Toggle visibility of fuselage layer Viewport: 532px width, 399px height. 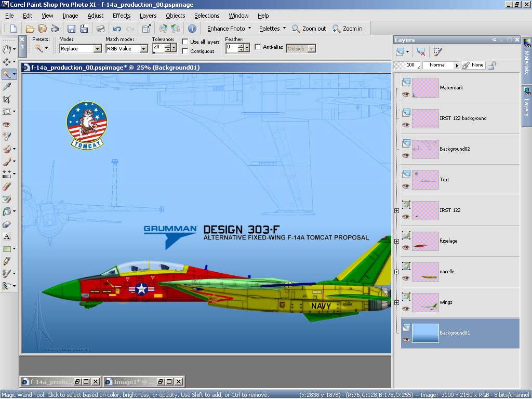pos(406,247)
